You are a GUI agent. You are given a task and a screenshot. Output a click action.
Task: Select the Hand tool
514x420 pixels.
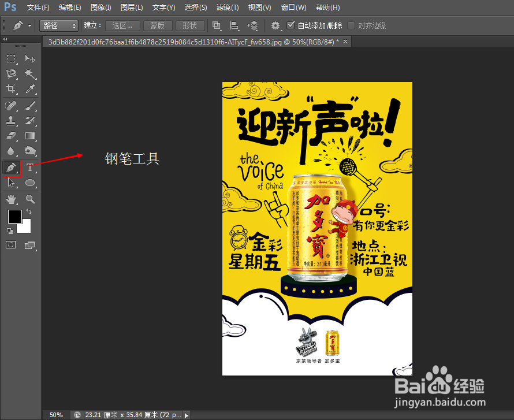click(11, 199)
